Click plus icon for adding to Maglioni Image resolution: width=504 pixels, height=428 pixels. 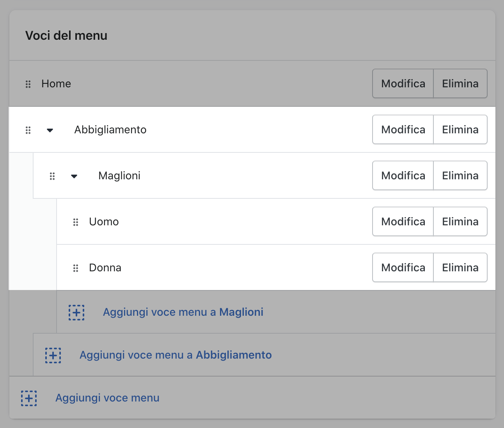point(76,313)
